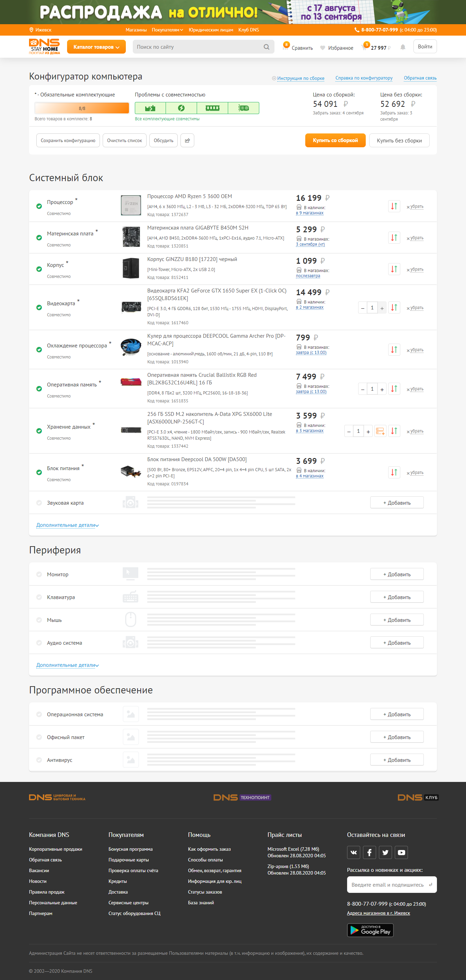Click the search magnifier icon
This screenshot has height=980, width=466.
coord(266,47)
